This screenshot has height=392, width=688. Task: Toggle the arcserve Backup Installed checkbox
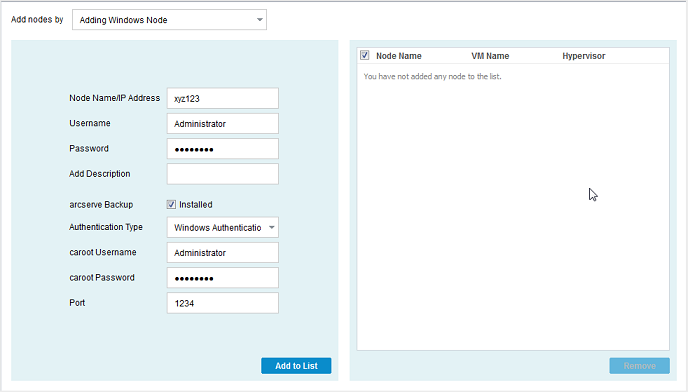[171, 205]
